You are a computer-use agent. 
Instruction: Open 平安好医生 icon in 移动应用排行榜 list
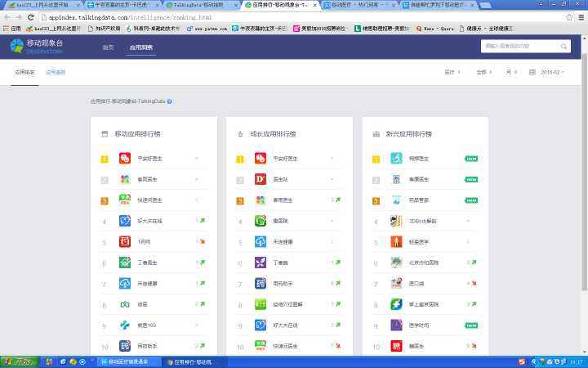125,158
